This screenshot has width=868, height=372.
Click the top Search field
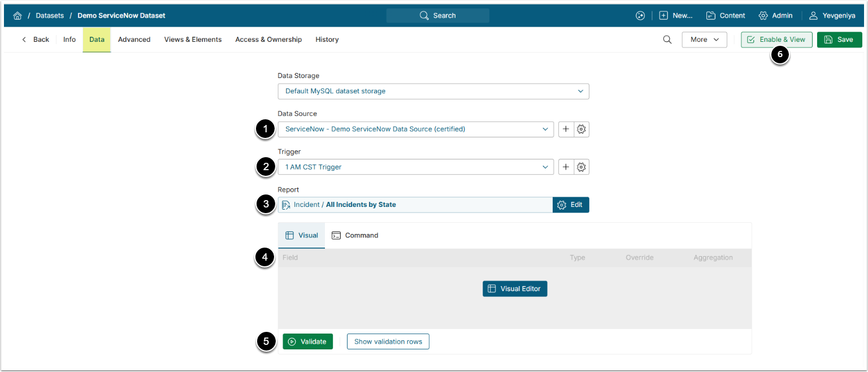click(437, 16)
